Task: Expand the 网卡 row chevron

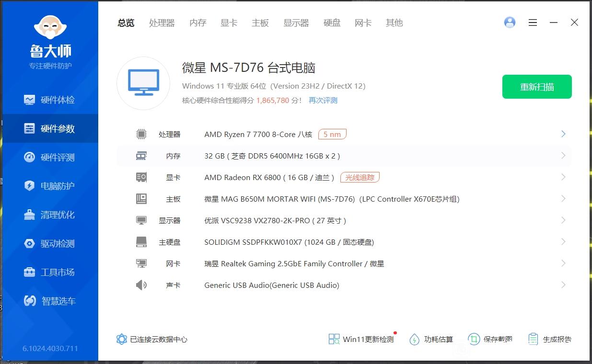Action: [x=563, y=263]
